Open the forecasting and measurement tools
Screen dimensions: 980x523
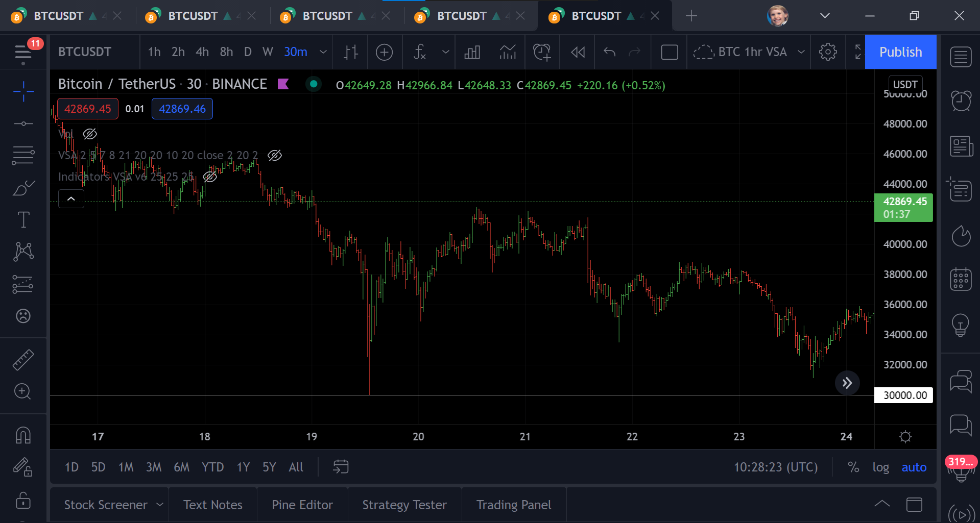coord(23,284)
